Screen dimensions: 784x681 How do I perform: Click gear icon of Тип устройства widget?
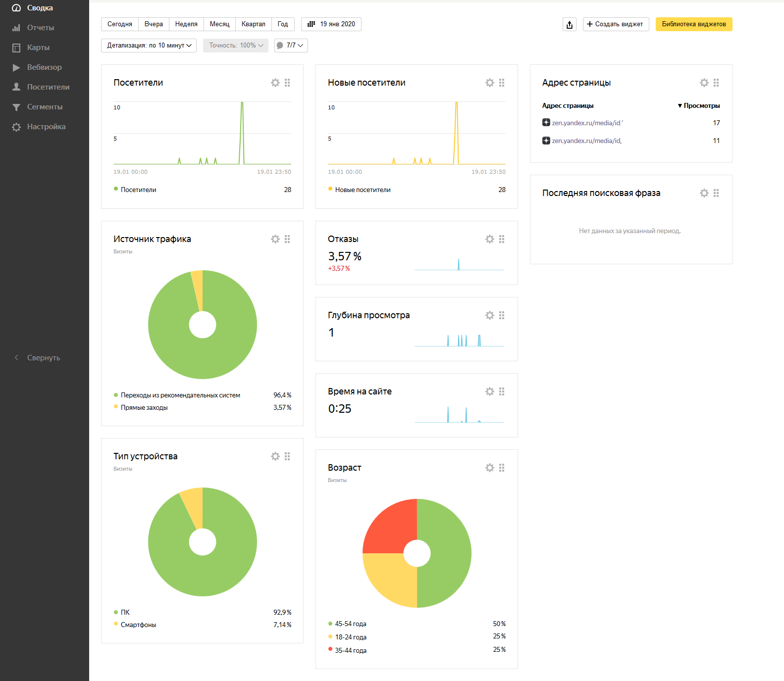(x=275, y=456)
